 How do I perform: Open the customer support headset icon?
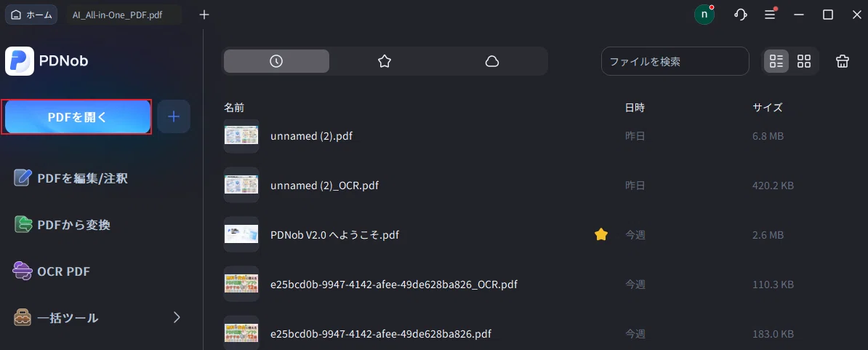[740, 15]
